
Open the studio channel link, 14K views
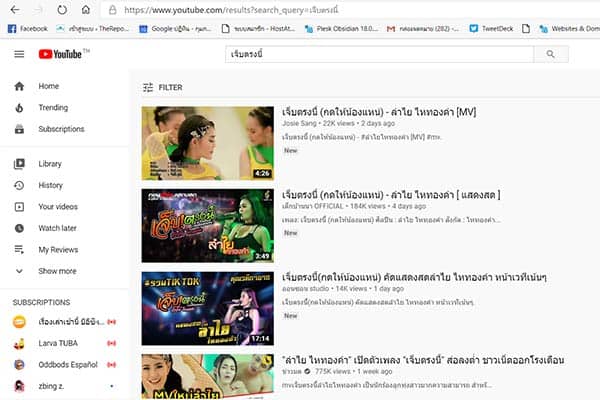coord(306,289)
